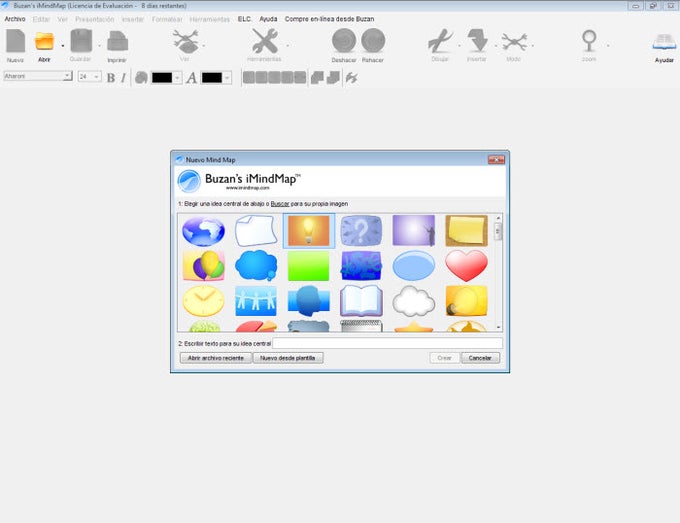Open the font name Aharoni dropdown

coord(67,76)
